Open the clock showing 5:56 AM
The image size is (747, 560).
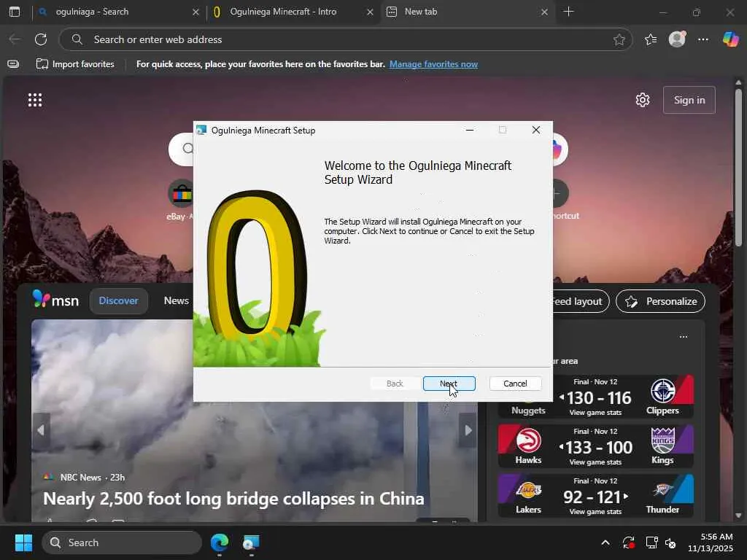coord(711,542)
